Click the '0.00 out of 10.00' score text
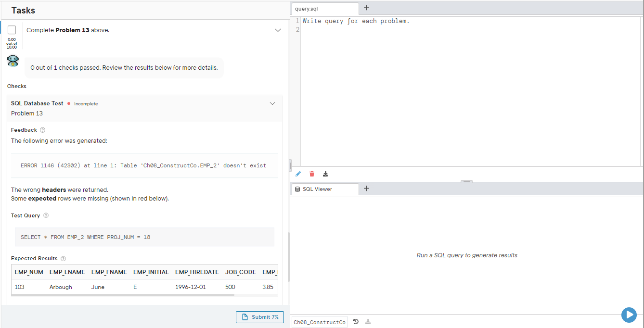Viewport: 644px width, 328px height. click(x=12, y=43)
